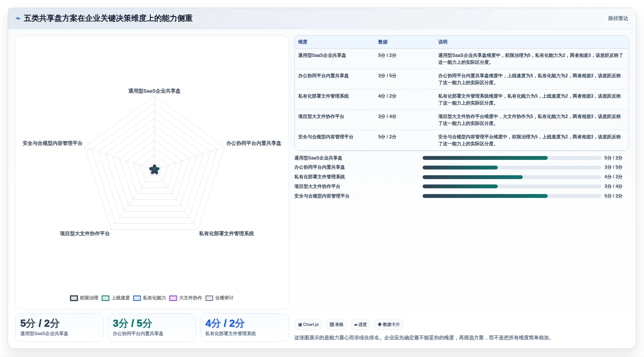Click the 项目型大文件协作平台 table row name

[321, 116]
